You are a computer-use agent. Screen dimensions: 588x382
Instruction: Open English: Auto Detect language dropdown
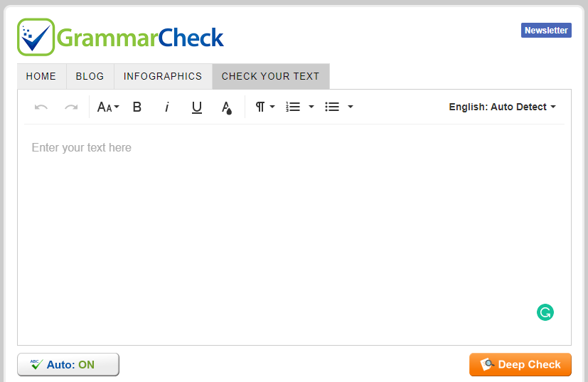[502, 107]
